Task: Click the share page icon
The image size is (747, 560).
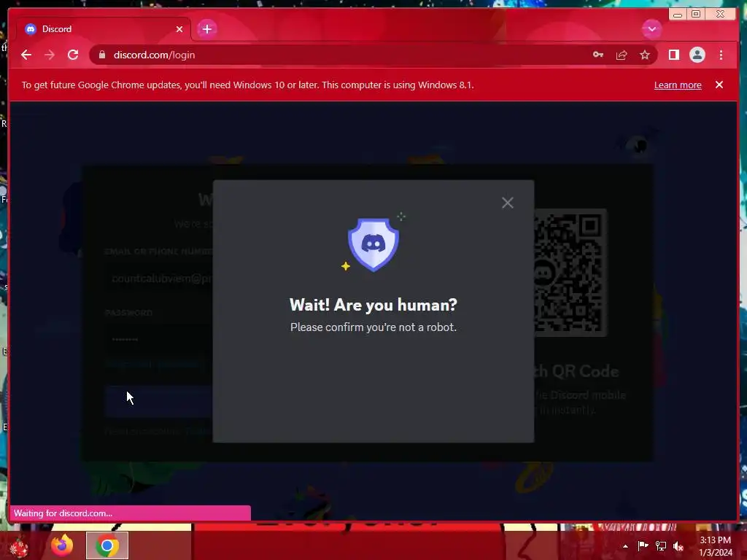Action: click(622, 55)
